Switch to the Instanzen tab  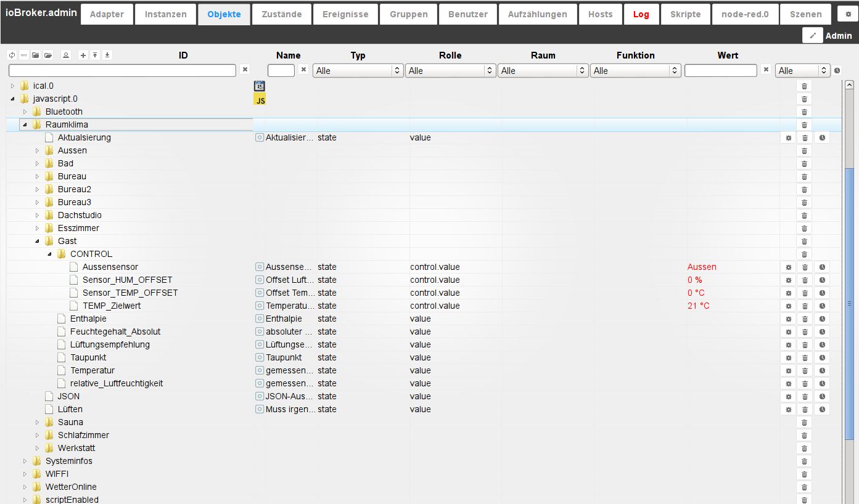point(165,14)
